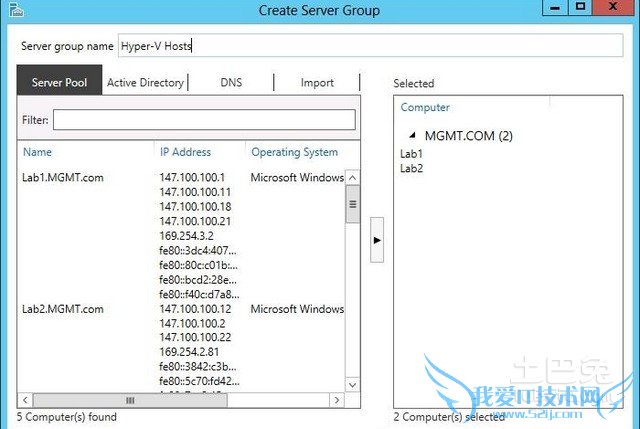640x429 pixels.
Task: Click the Computer column header in Selected list
Action: pyautogui.click(x=425, y=107)
